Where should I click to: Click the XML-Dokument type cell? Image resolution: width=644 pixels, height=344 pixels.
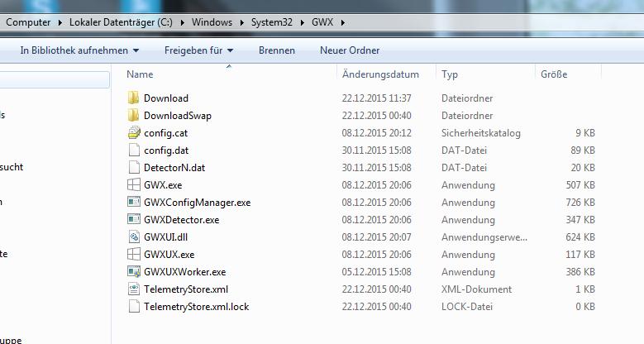(x=477, y=289)
